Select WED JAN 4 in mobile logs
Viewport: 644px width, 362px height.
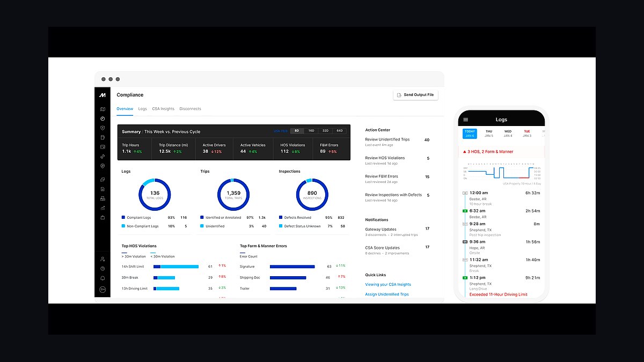tap(508, 134)
